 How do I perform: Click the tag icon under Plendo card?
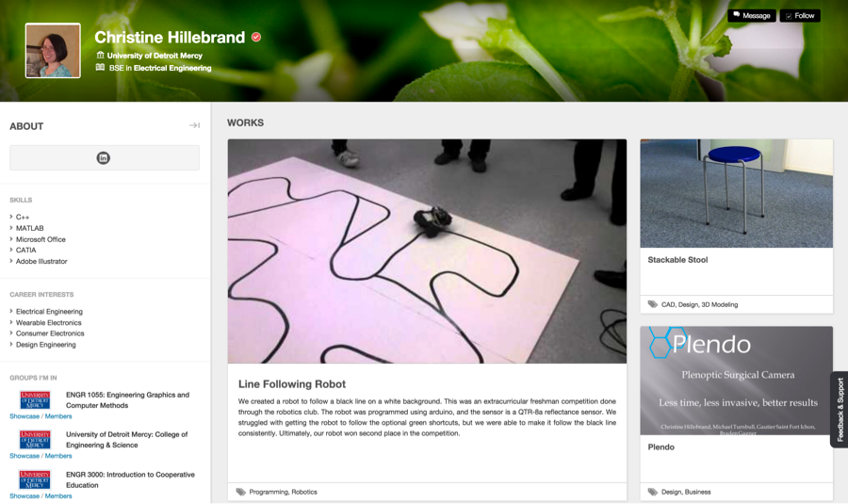[x=653, y=492]
